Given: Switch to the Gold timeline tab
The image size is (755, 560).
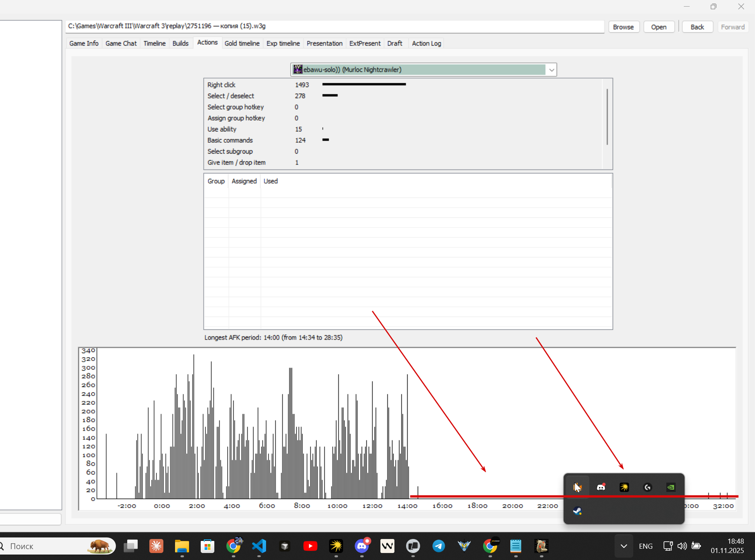Looking at the screenshot, I should point(242,43).
